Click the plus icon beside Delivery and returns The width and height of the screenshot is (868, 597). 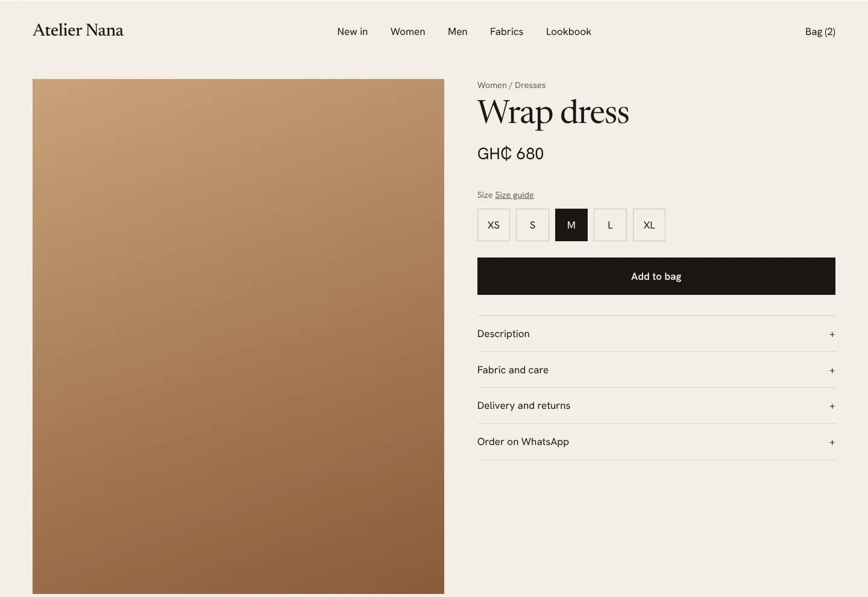point(832,406)
